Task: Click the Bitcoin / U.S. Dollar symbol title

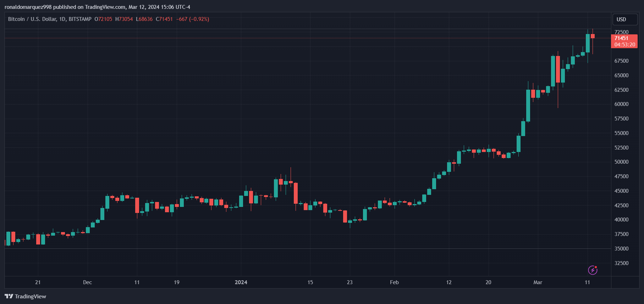Action: (32, 19)
